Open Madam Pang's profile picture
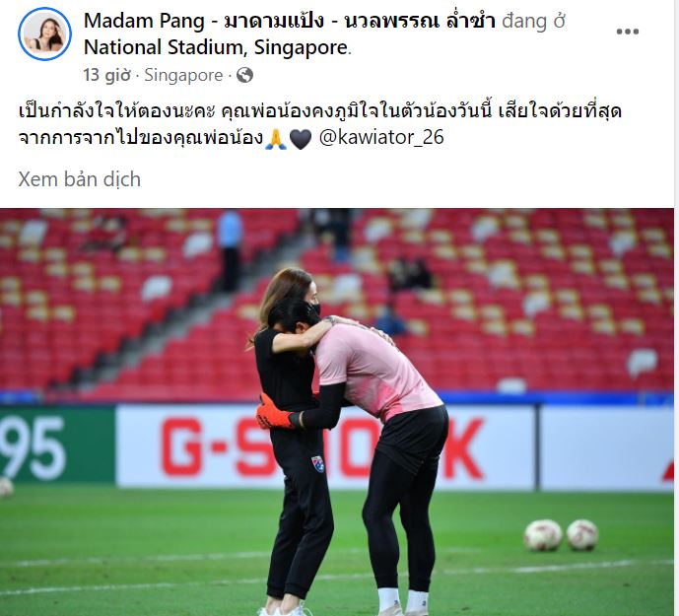Screen dimensions: 679x616 tap(44, 34)
